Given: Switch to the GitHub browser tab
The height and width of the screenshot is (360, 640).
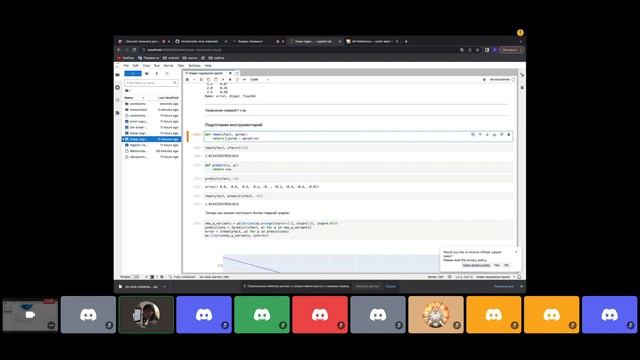Looking at the screenshot, I should point(200,41).
